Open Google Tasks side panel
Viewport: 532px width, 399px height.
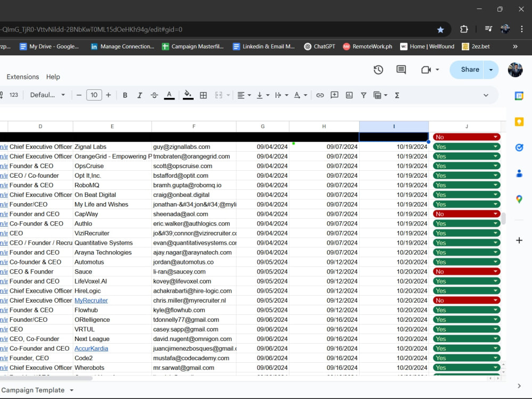519,147
